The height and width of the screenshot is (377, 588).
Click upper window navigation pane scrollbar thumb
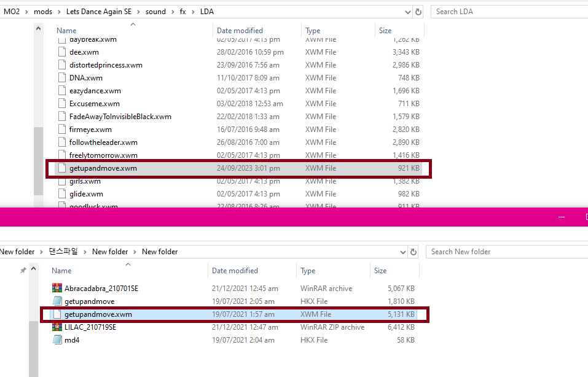(x=38, y=161)
